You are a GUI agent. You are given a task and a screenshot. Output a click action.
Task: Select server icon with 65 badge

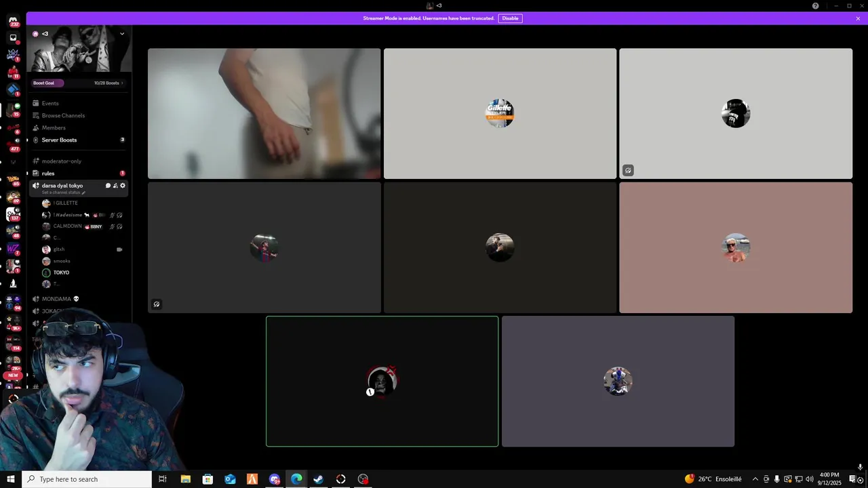coord(13,180)
